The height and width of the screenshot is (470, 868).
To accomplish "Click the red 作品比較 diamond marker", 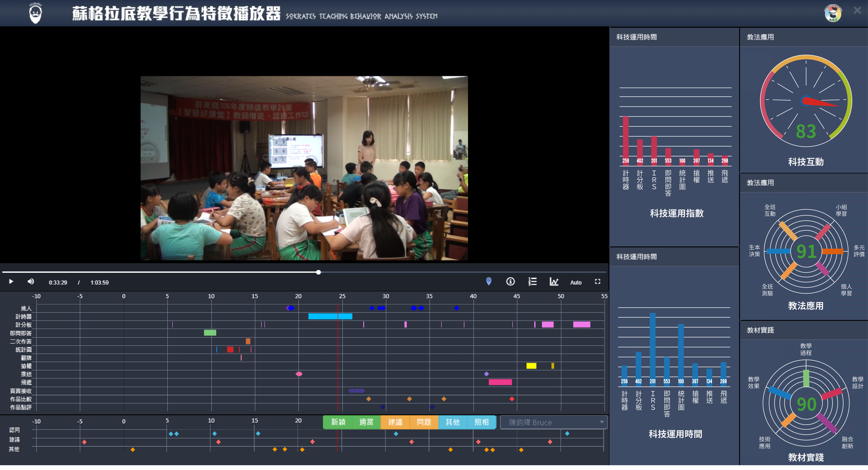I will tap(512, 399).
